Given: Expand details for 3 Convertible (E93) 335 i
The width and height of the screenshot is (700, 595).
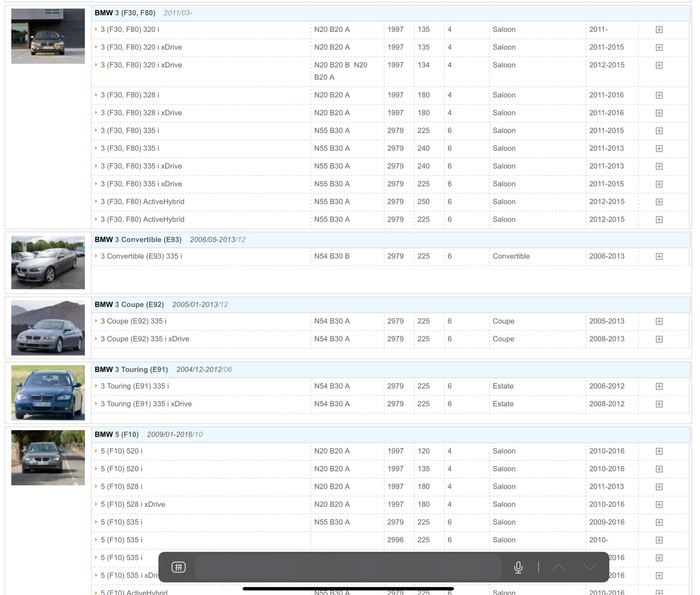Looking at the screenshot, I should point(659,256).
